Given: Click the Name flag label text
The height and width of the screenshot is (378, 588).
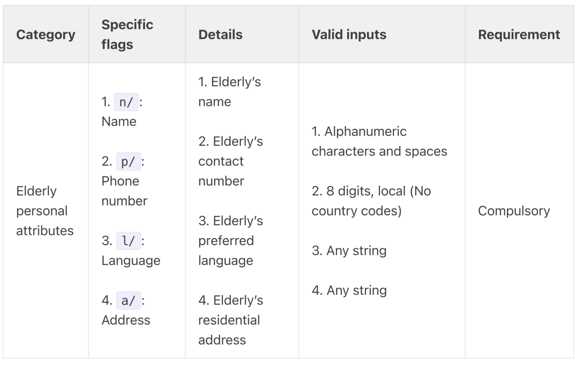Looking at the screenshot, I should click(119, 122).
